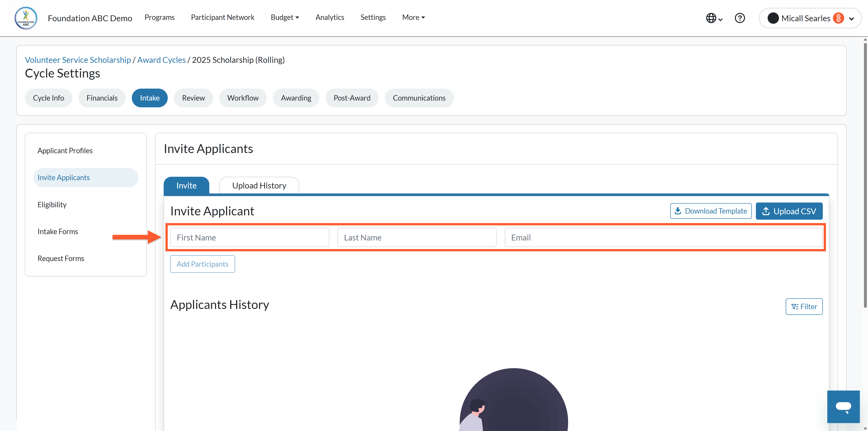This screenshot has width=868, height=431.
Task: Click the page vertical scrollbar
Action: [x=865, y=175]
